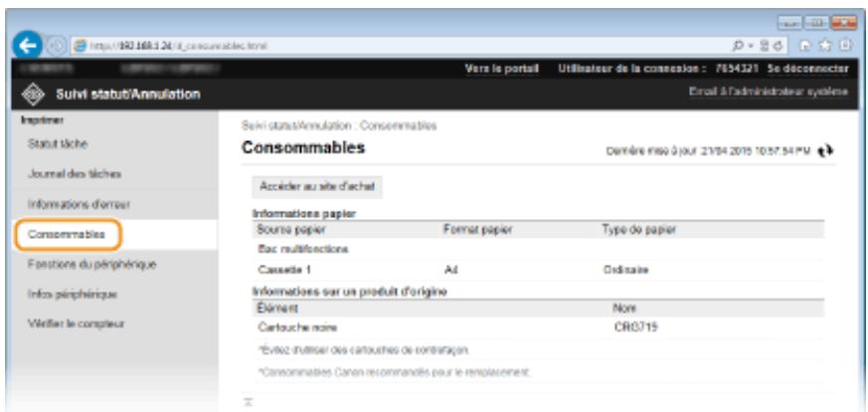Click 'Suivi statut/Annulation' header title
Viewport: 868px width, 412px height.
[128, 95]
